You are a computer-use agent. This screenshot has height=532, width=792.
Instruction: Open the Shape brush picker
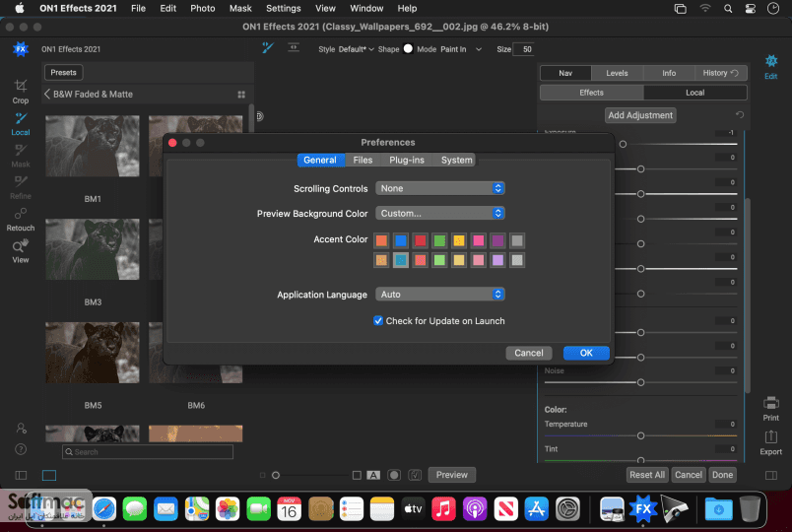point(408,48)
